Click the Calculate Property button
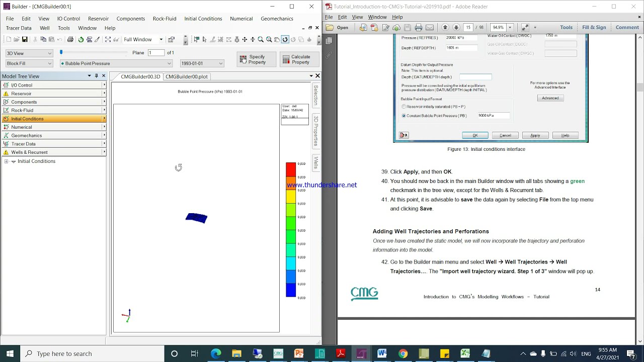Image resolution: width=644 pixels, height=362 pixels. [300, 59]
